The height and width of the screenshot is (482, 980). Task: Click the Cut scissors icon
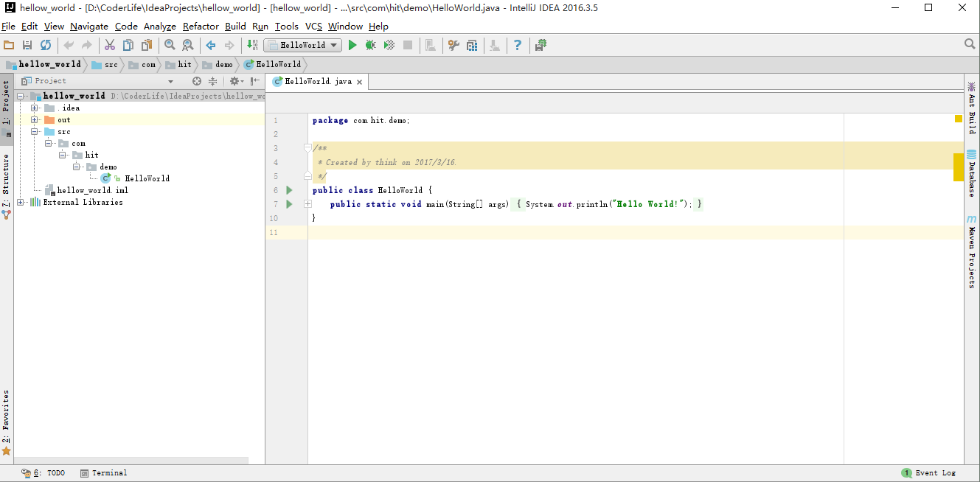click(110, 45)
